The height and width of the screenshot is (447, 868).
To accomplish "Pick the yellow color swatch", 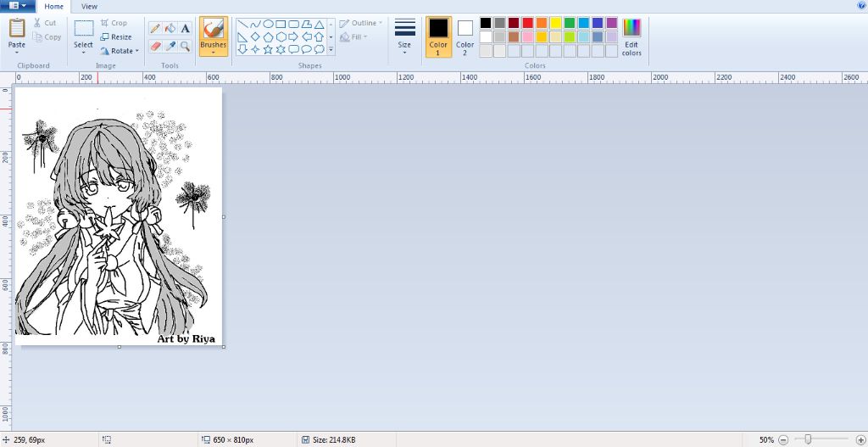I will 555,23.
